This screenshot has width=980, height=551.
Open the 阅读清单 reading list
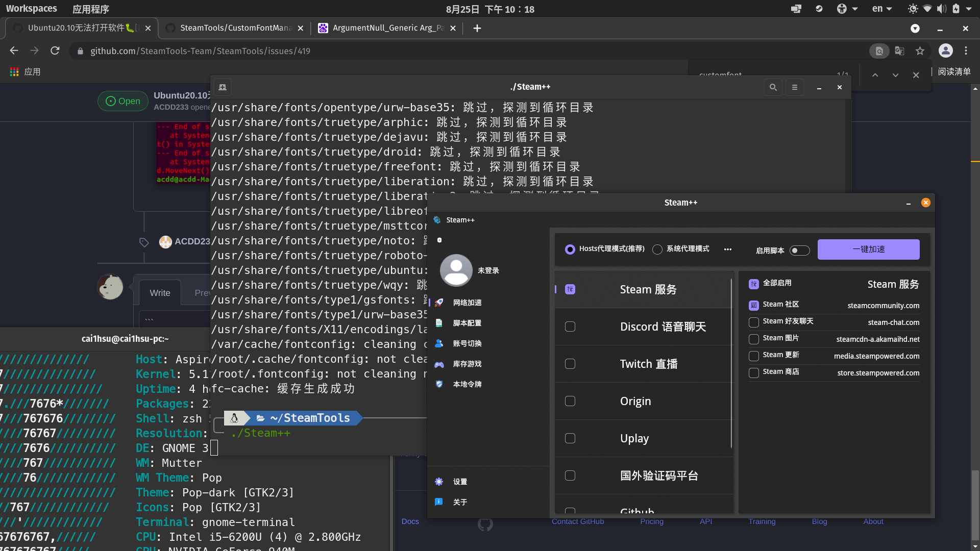coord(953,71)
